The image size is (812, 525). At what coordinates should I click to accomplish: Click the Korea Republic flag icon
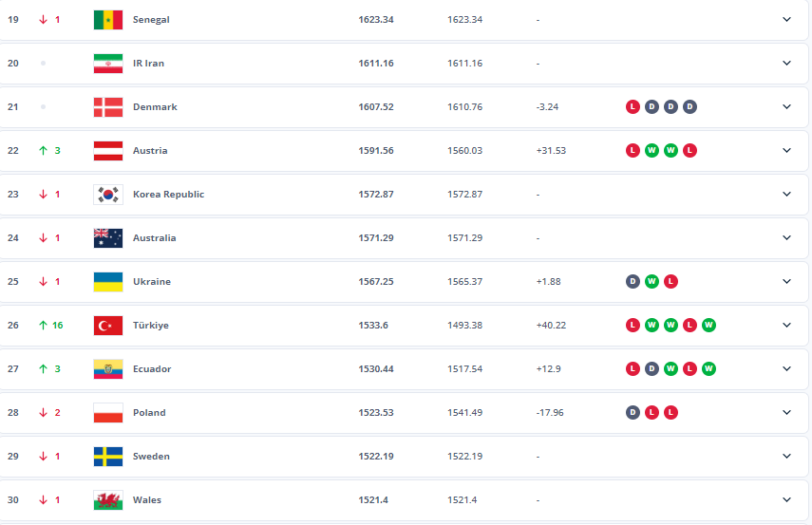tap(107, 194)
